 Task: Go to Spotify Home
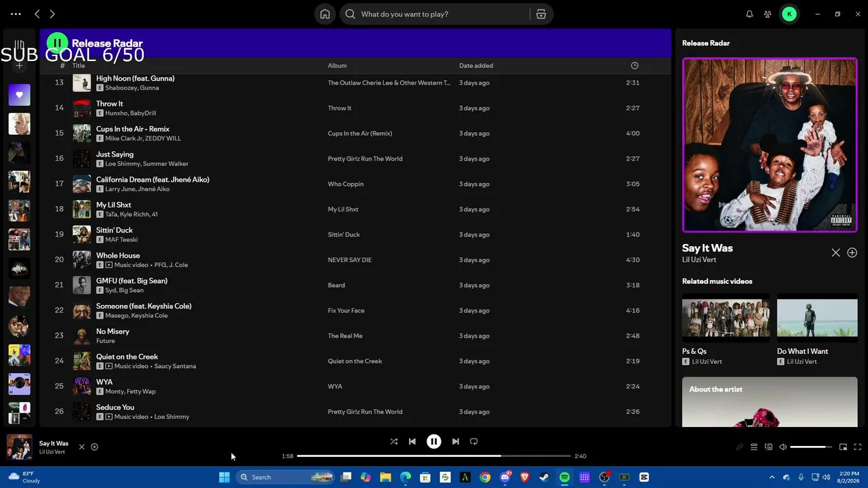click(x=325, y=14)
